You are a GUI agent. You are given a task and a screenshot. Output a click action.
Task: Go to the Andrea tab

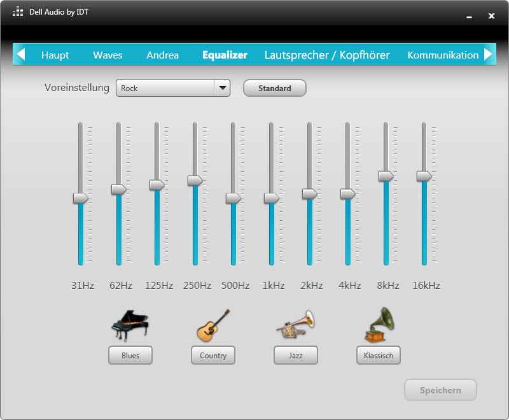click(x=162, y=55)
